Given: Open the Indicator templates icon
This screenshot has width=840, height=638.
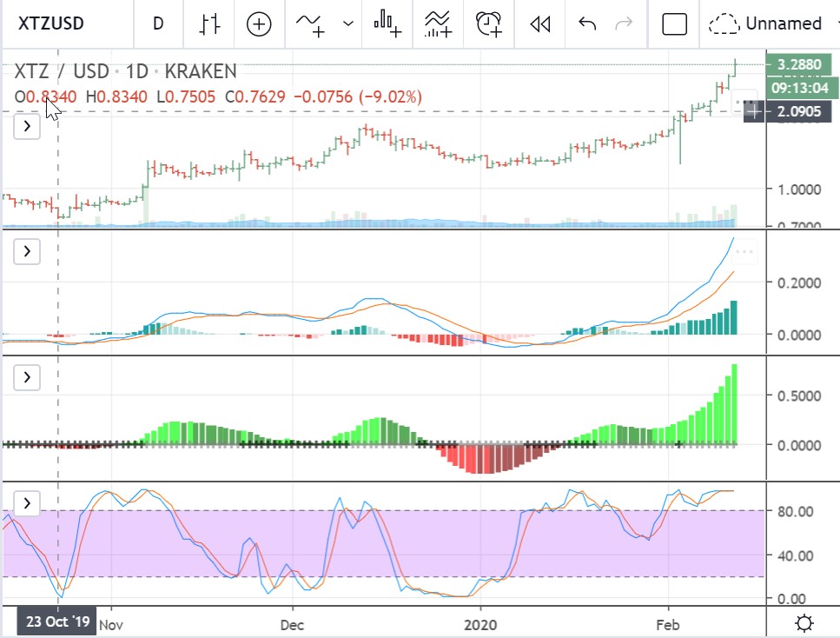Looking at the screenshot, I should click(438, 23).
